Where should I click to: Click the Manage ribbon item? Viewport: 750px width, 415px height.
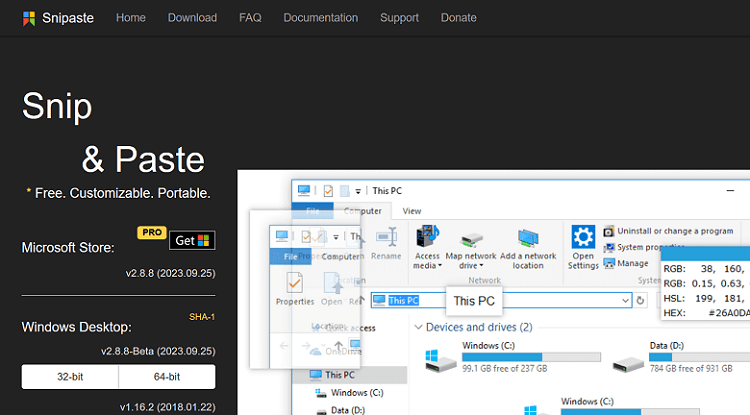coord(626,263)
